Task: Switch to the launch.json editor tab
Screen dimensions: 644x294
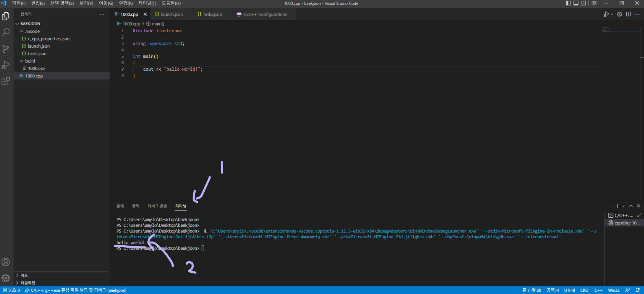Action: coord(171,14)
